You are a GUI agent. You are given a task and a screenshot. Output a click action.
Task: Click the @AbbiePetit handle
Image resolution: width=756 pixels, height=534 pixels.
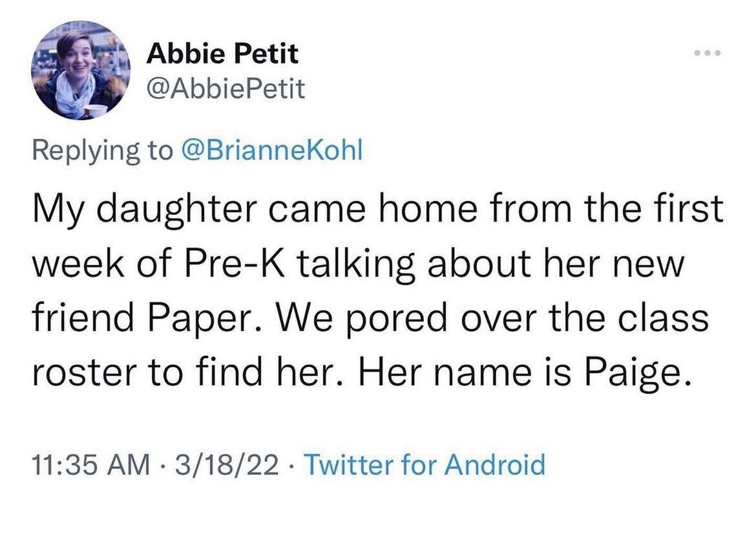pyautogui.click(x=226, y=88)
